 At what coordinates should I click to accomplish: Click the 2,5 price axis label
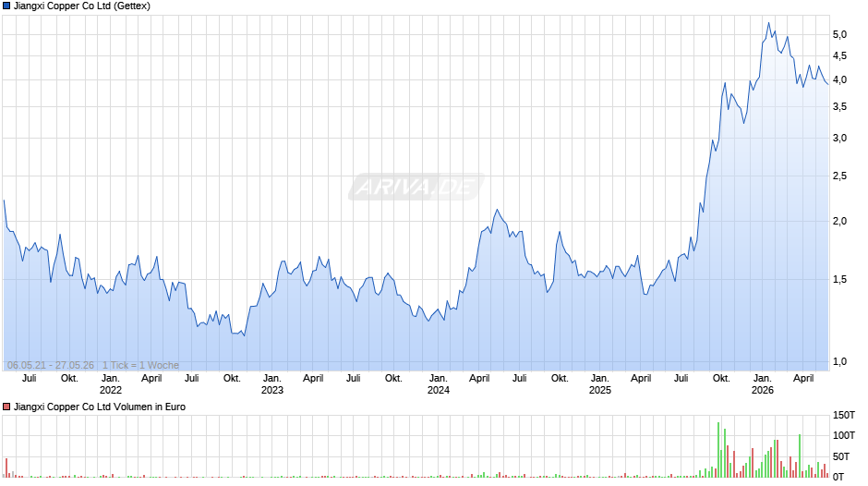[x=839, y=176]
